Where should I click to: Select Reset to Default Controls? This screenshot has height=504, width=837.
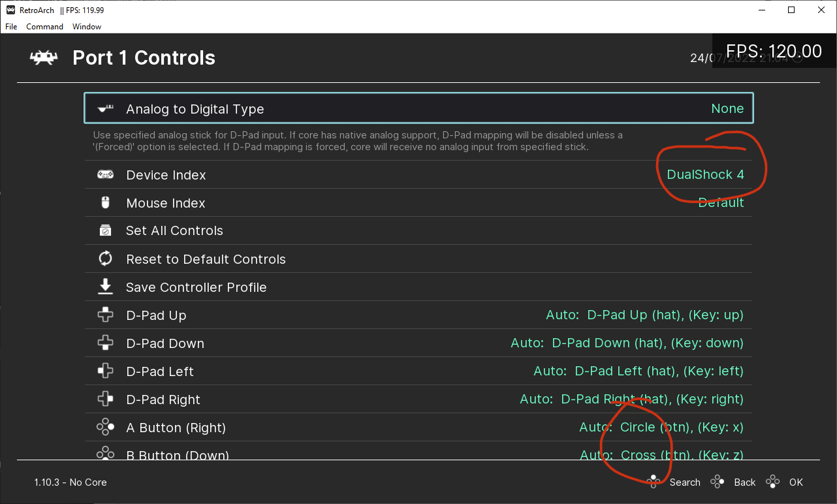click(x=206, y=259)
